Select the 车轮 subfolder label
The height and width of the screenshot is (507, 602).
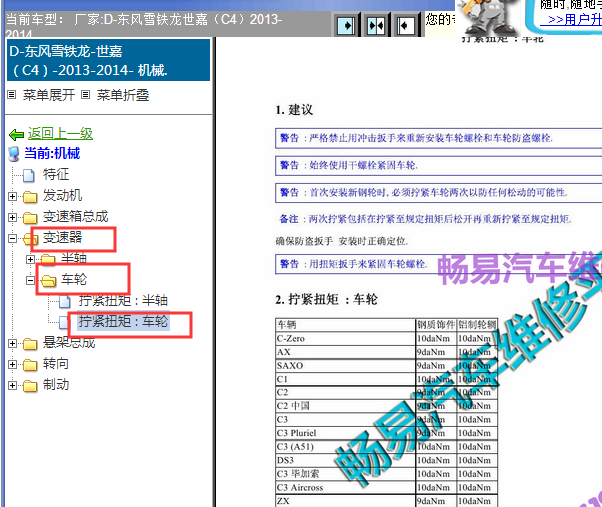[x=74, y=279]
